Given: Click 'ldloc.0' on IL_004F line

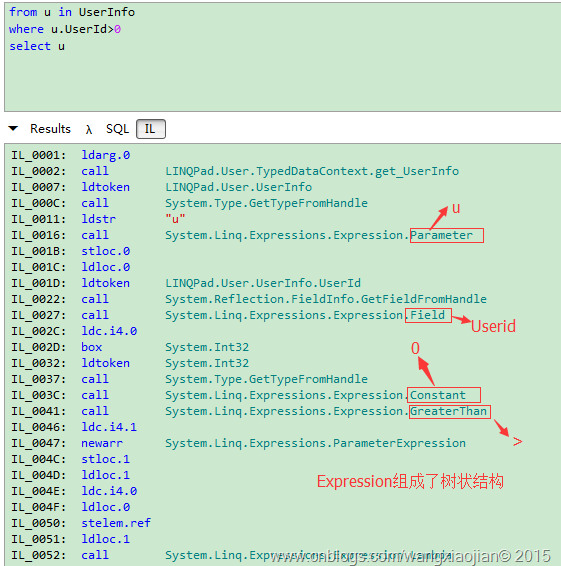Looking at the screenshot, I should [106, 507].
